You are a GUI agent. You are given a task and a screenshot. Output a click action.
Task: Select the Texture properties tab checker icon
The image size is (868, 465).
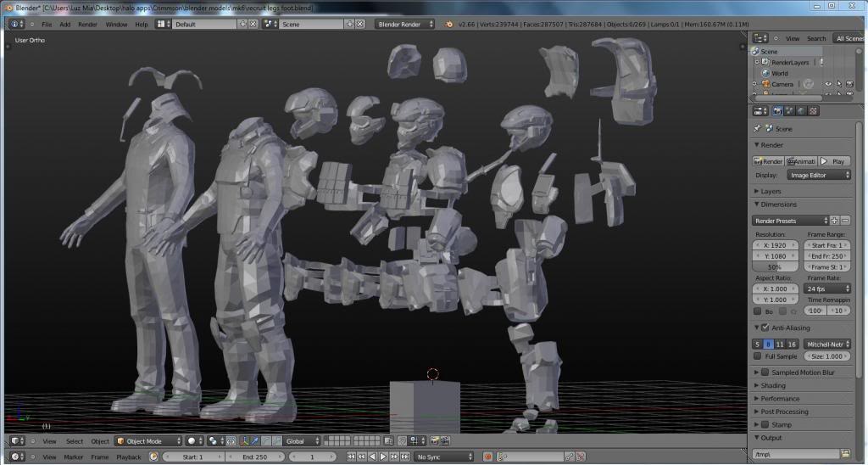click(x=813, y=111)
